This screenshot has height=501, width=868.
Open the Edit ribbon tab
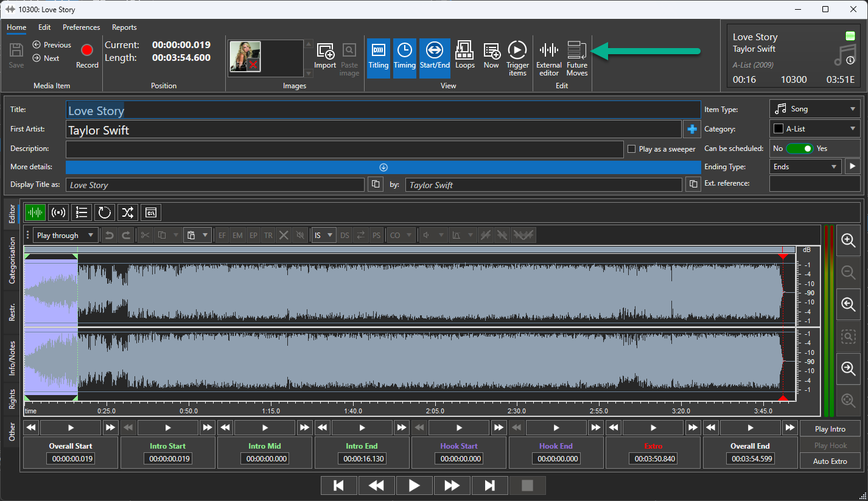pyautogui.click(x=44, y=27)
